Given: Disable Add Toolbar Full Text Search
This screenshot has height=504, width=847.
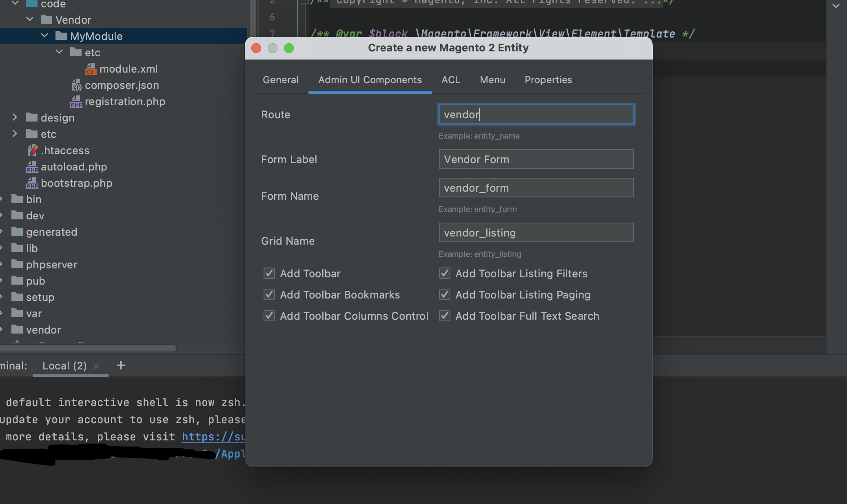Looking at the screenshot, I should pyautogui.click(x=444, y=316).
